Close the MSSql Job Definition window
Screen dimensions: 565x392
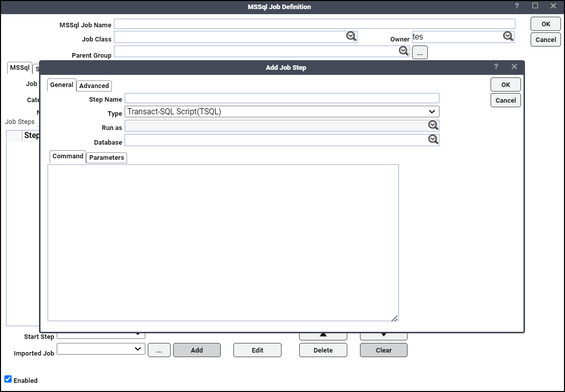(x=553, y=6)
